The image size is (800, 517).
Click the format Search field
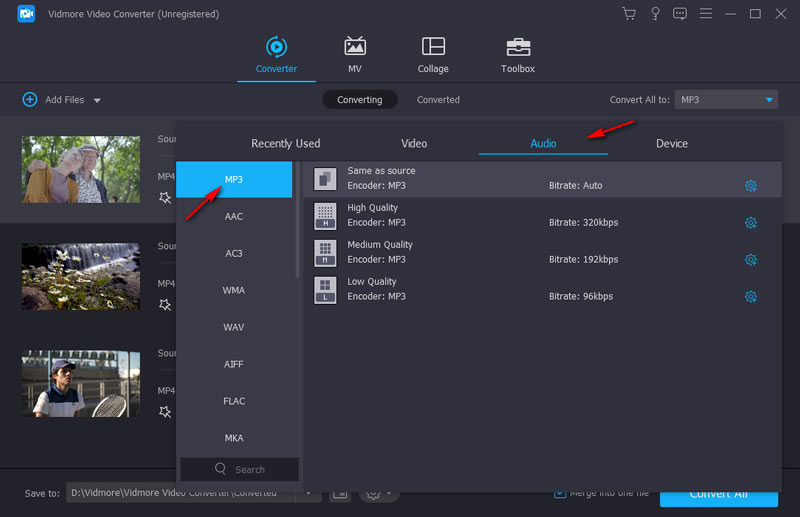(x=240, y=469)
